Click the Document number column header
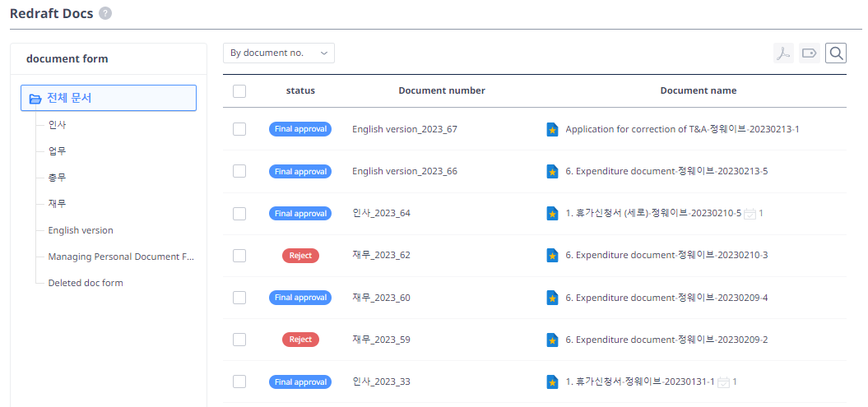 [442, 90]
